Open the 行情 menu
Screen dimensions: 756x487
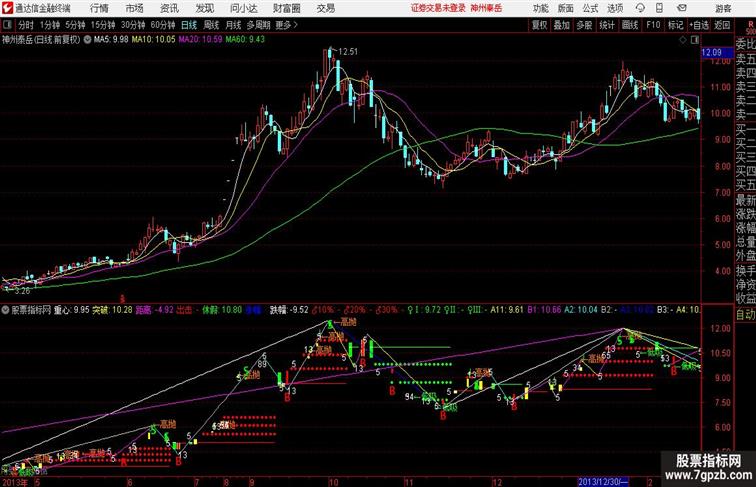coord(99,8)
